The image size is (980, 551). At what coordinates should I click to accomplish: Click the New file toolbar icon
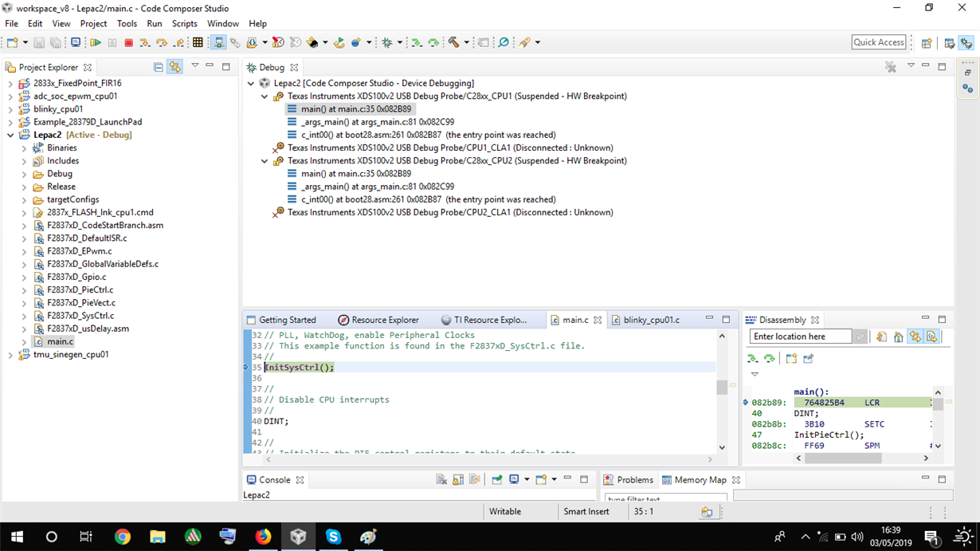pyautogui.click(x=12, y=42)
